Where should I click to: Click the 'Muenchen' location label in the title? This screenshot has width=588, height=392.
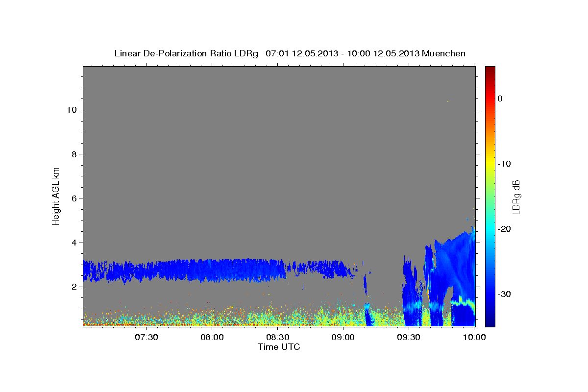pos(443,53)
